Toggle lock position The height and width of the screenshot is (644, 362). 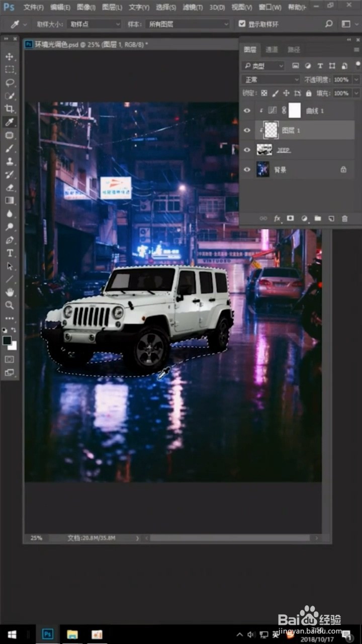click(286, 93)
